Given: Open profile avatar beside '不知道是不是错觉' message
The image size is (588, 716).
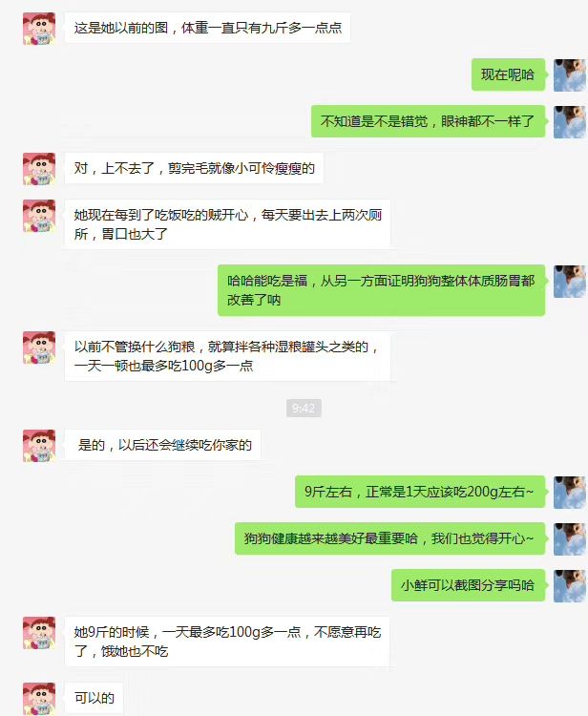Looking at the screenshot, I should pyautogui.click(x=570, y=122).
